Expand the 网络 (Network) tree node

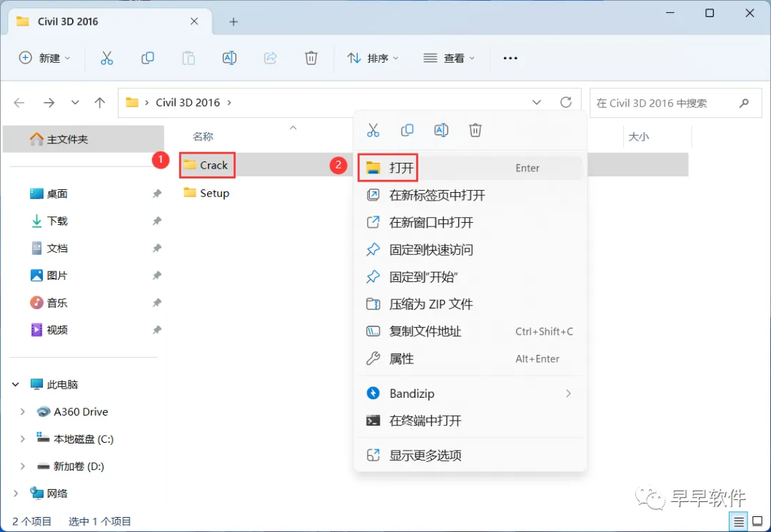[x=16, y=493]
